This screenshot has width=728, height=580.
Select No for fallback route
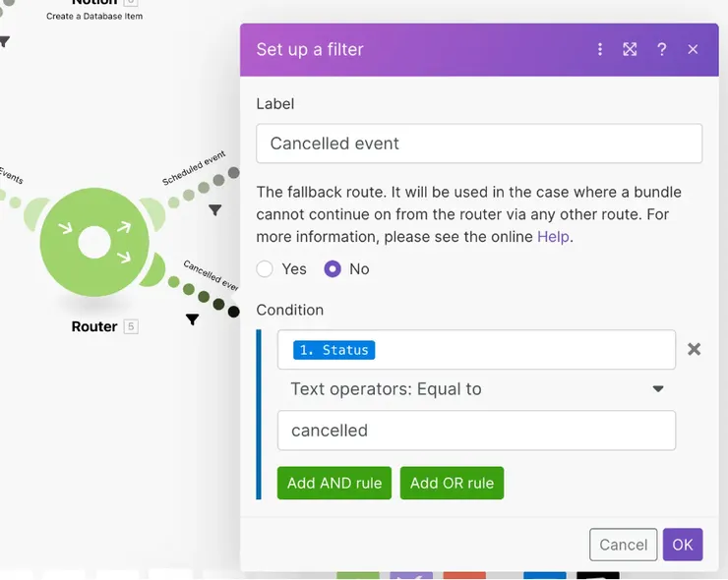pyautogui.click(x=333, y=268)
